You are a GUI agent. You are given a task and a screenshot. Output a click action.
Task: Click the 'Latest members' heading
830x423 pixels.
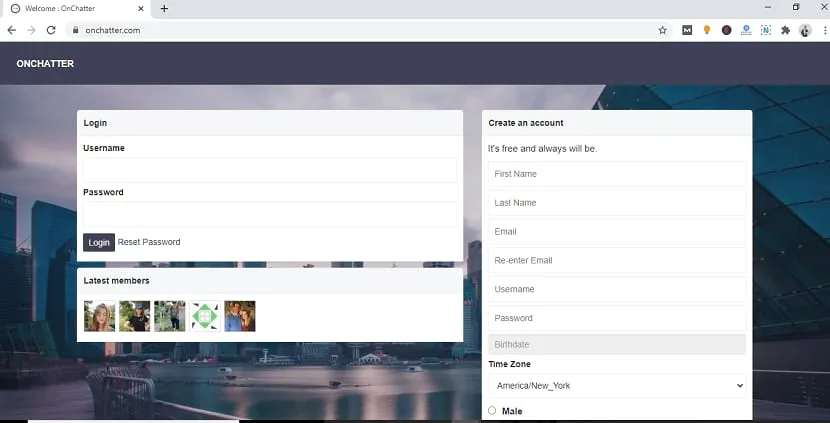116,281
